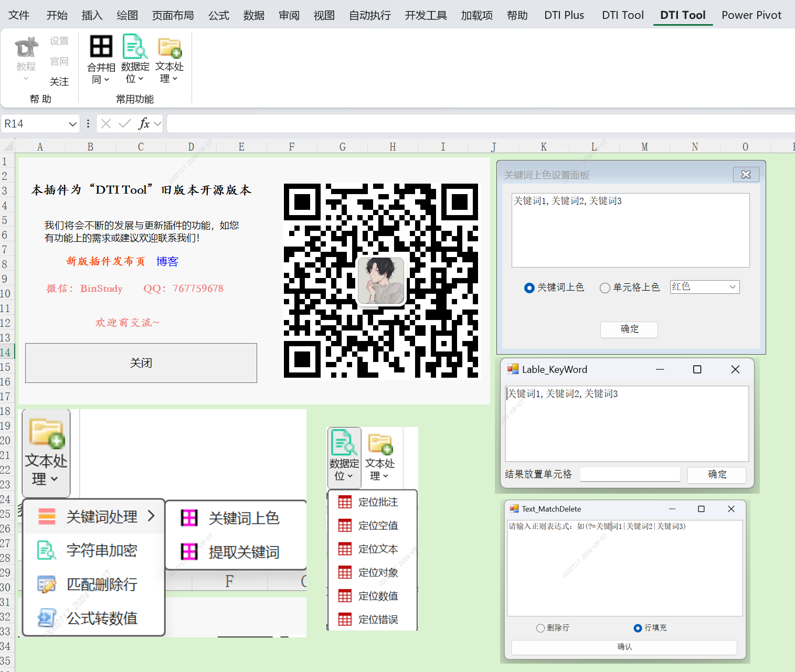Click the 结果放置单元格 input field
Viewport: 795px width, 672px height.
coord(630,475)
